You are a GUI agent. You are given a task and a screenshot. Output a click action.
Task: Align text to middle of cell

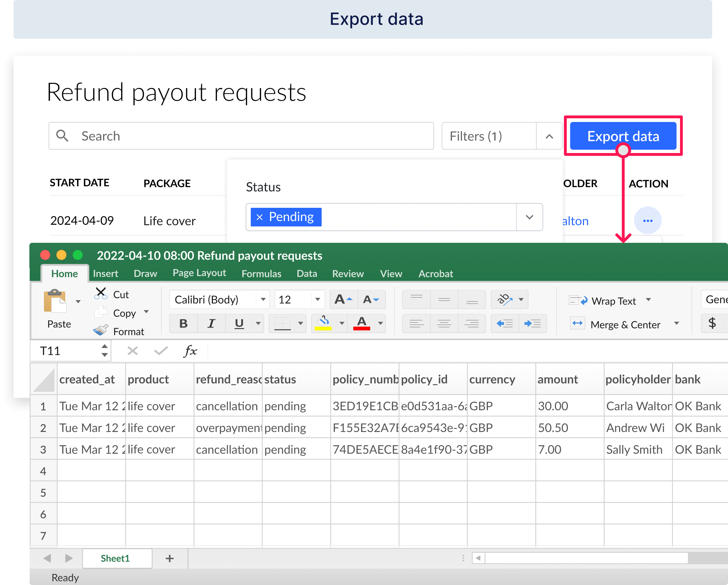click(444, 300)
